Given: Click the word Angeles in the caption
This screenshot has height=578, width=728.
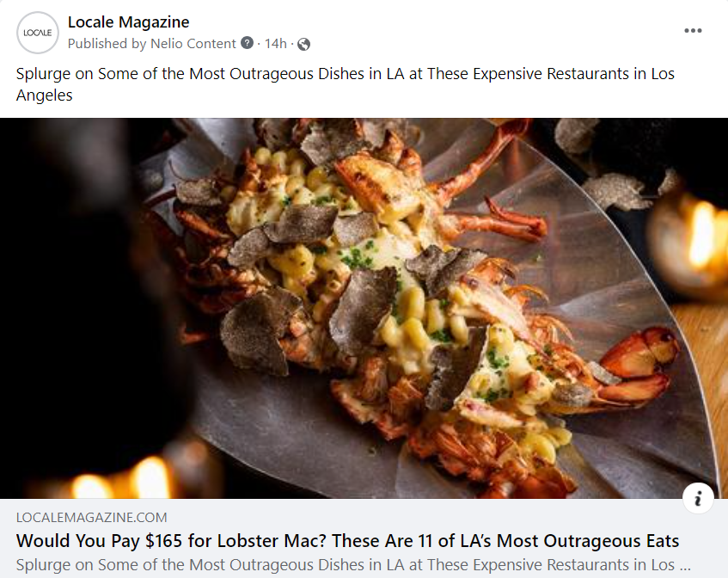Looking at the screenshot, I should point(45,95).
